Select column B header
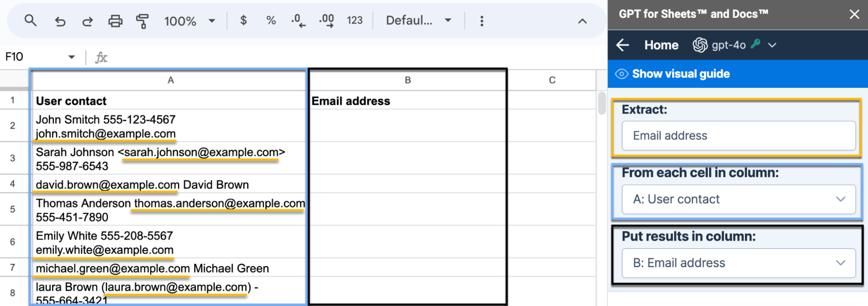This screenshot has height=306, width=868. pos(407,80)
